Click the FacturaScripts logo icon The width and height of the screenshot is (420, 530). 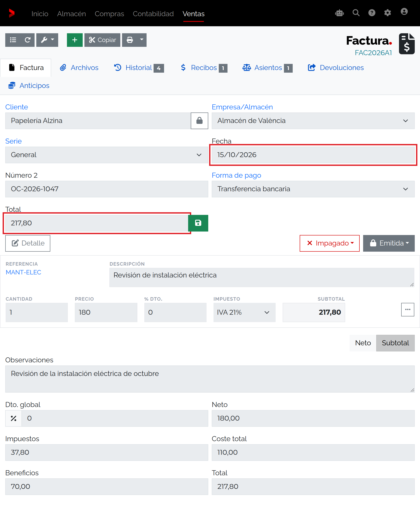pyautogui.click(x=12, y=13)
